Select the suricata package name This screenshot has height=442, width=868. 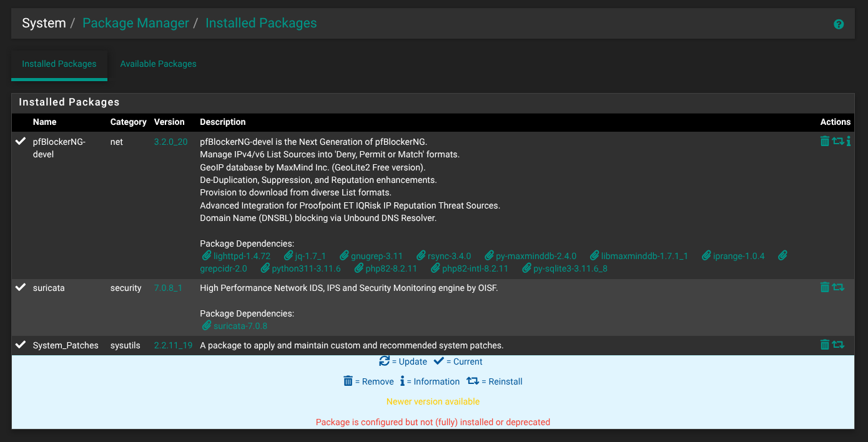49,288
